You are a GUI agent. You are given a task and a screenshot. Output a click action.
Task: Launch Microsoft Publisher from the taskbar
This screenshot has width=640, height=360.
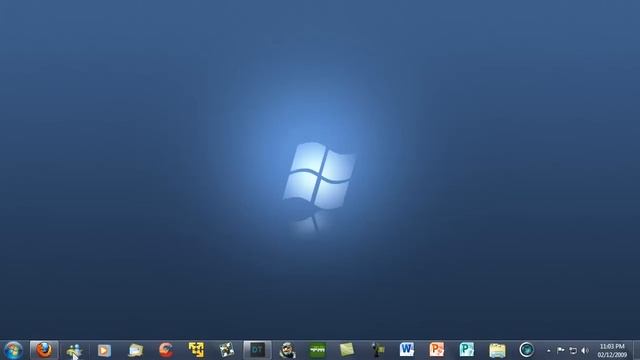[467, 350]
